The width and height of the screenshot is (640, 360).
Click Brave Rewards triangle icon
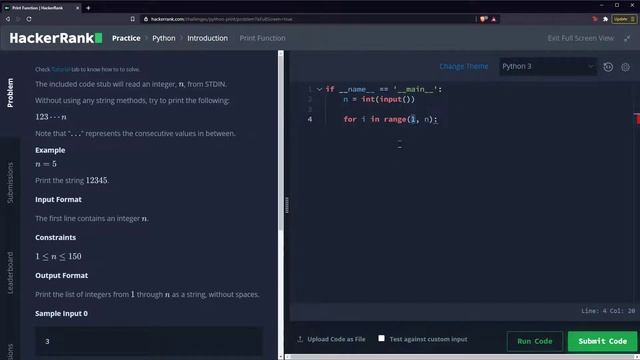494,19
